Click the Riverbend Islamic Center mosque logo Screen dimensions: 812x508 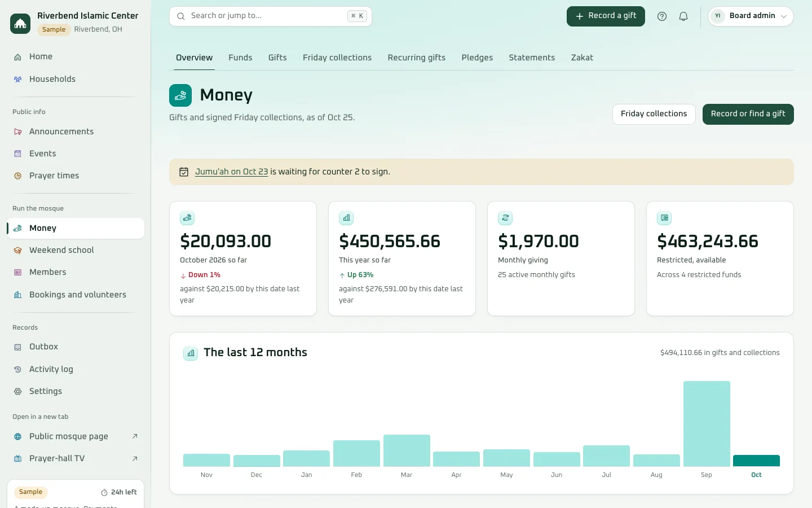pyautogui.click(x=20, y=23)
